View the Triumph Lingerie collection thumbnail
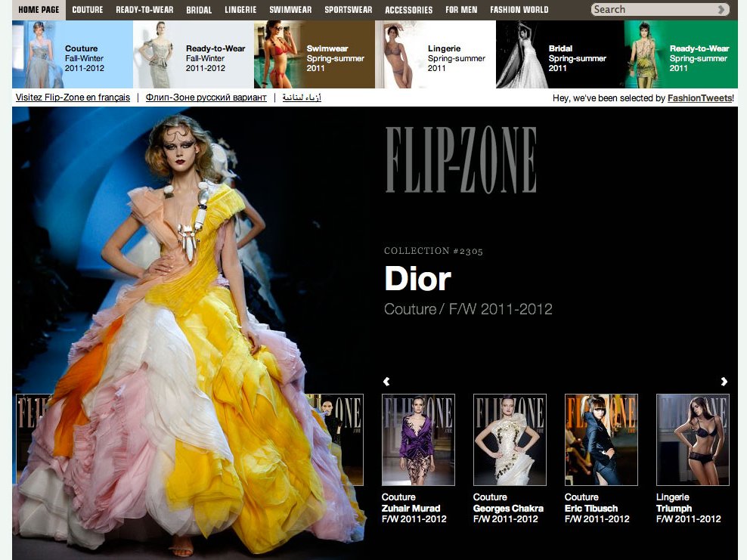This screenshot has width=747, height=560. [693, 439]
